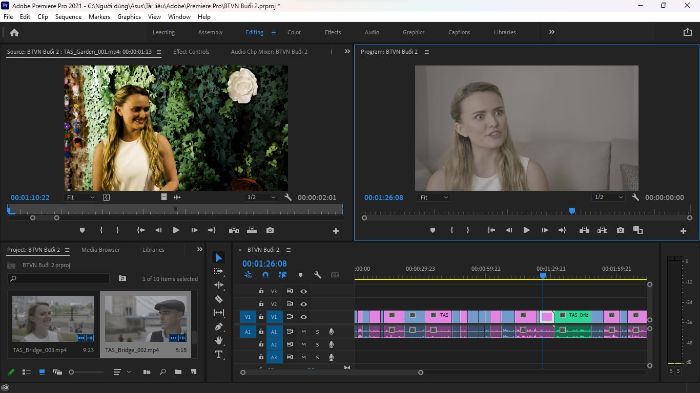Open Program panel hamburger menu
Viewport: 700px width, 393px height.
click(x=427, y=52)
